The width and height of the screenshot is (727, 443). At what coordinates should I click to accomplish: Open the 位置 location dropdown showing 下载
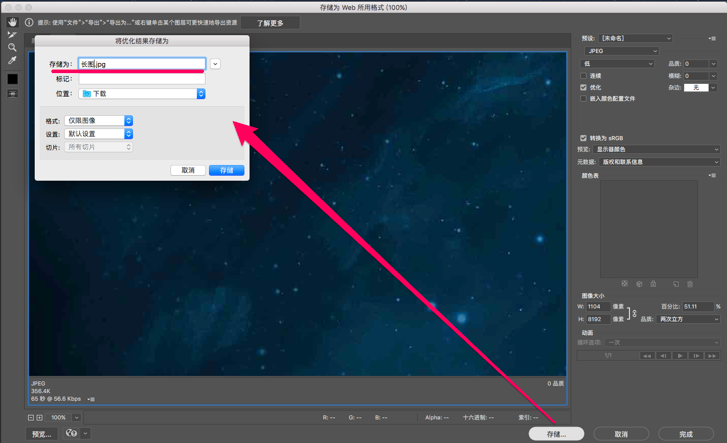(x=142, y=94)
